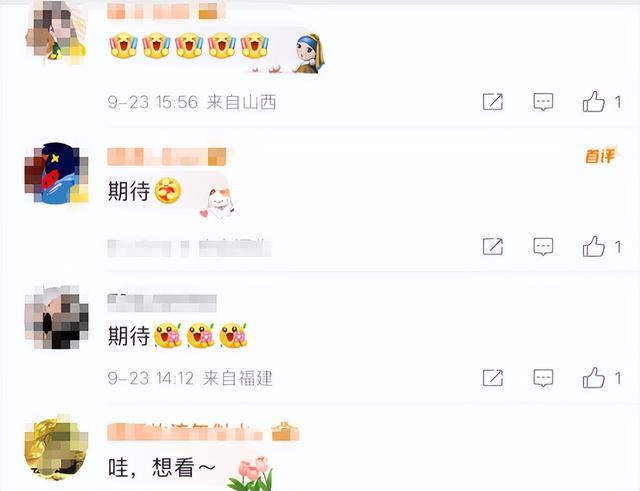Open the third commenter's gray avatar

click(x=56, y=318)
